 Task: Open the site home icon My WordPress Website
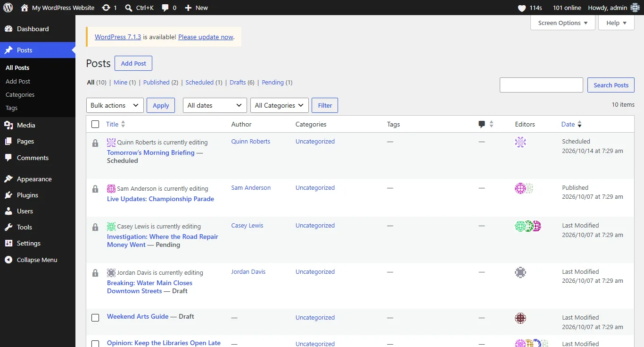point(25,8)
